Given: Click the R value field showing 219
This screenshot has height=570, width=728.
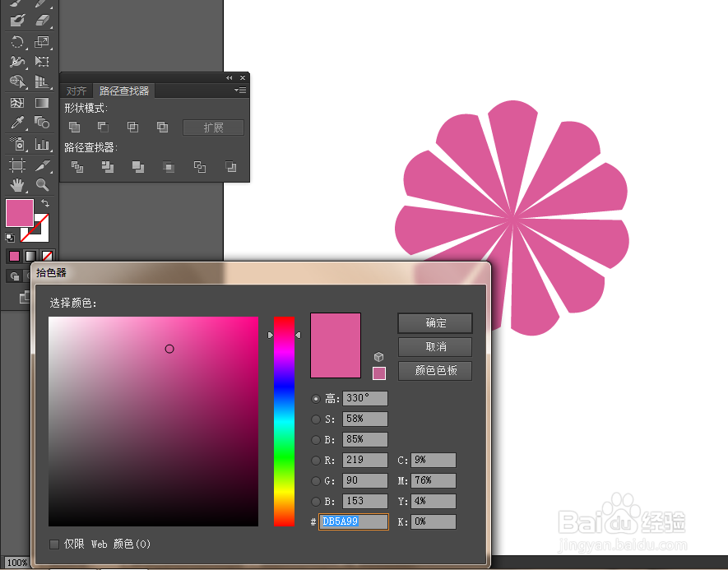Looking at the screenshot, I should [365, 461].
